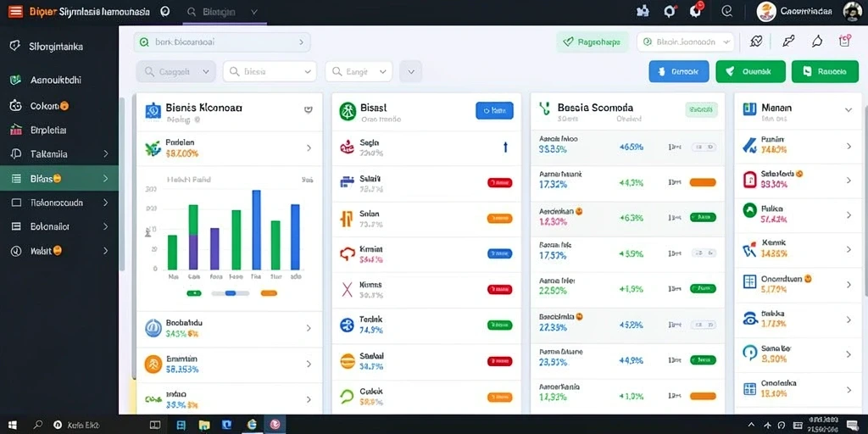Click the Bescia Scomoria stethoscope icon
The height and width of the screenshot is (434, 868).
click(x=545, y=108)
